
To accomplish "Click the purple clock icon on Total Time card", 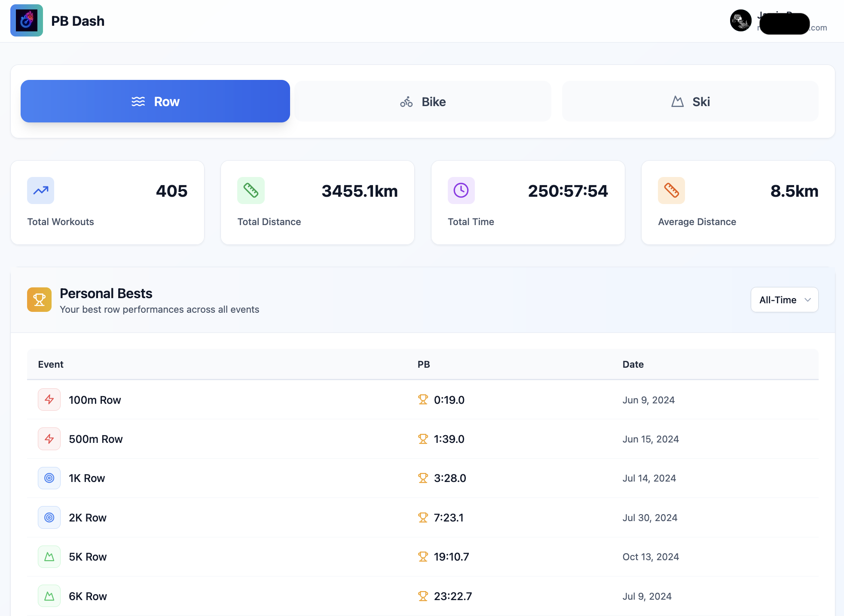I will pos(461,190).
